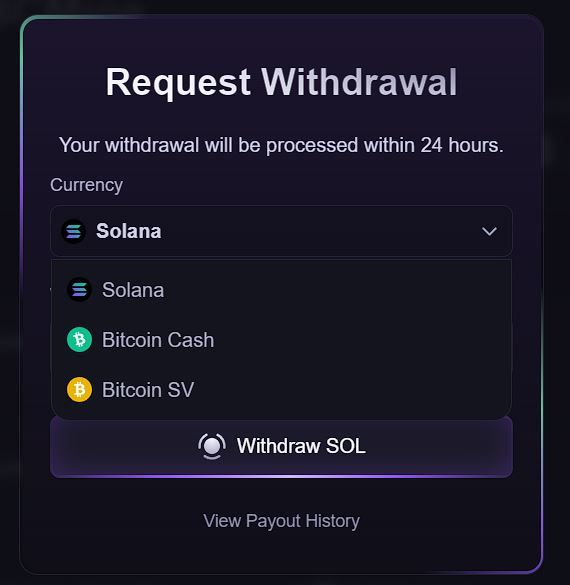
Task: Click the word Withdrawal in the title
Action: click(359, 82)
